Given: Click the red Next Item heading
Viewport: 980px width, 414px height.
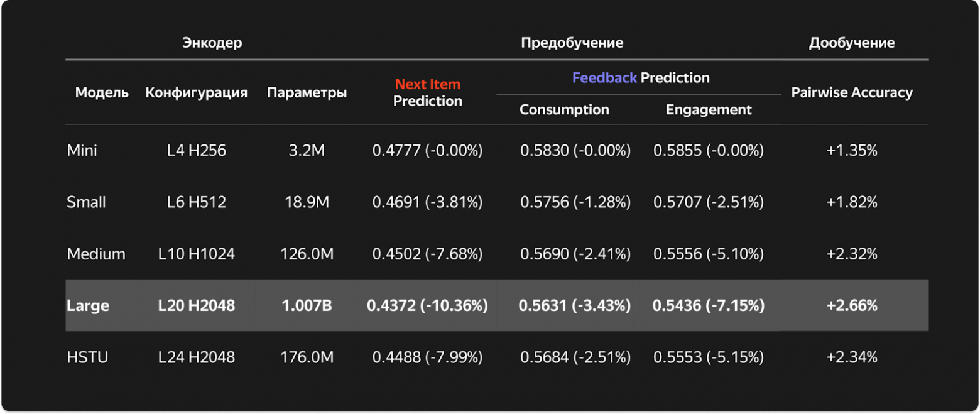Looking at the screenshot, I should coord(427,84).
